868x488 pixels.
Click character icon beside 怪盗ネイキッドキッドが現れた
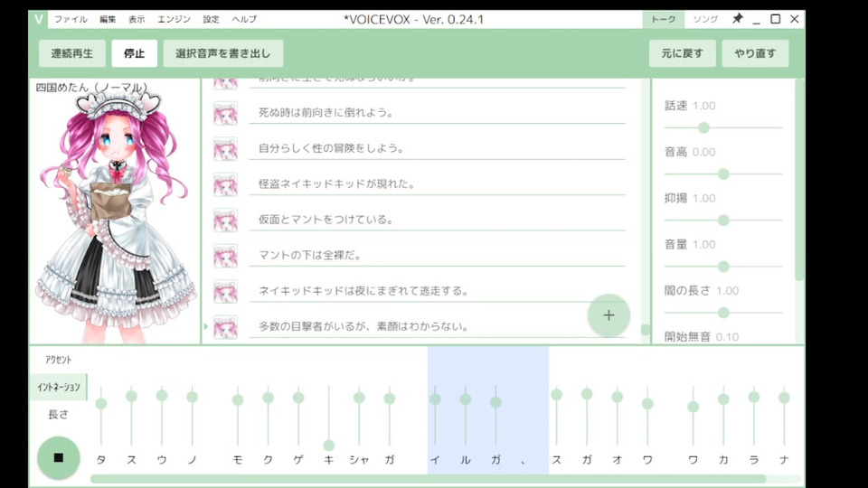pyautogui.click(x=225, y=184)
